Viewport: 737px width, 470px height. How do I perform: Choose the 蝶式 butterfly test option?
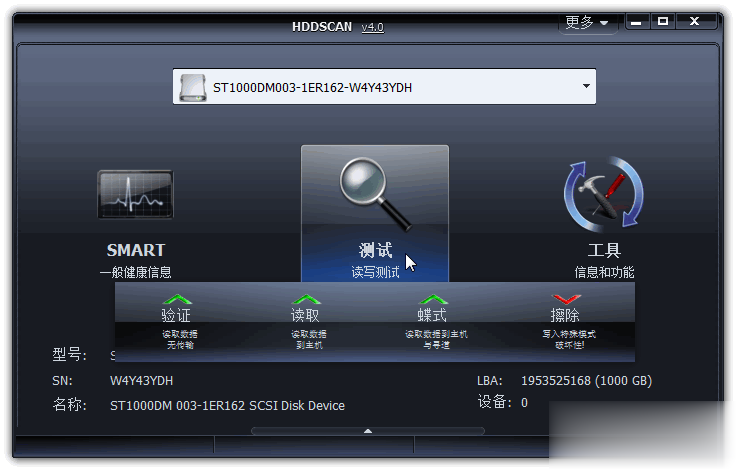pyautogui.click(x=435, y=322)
